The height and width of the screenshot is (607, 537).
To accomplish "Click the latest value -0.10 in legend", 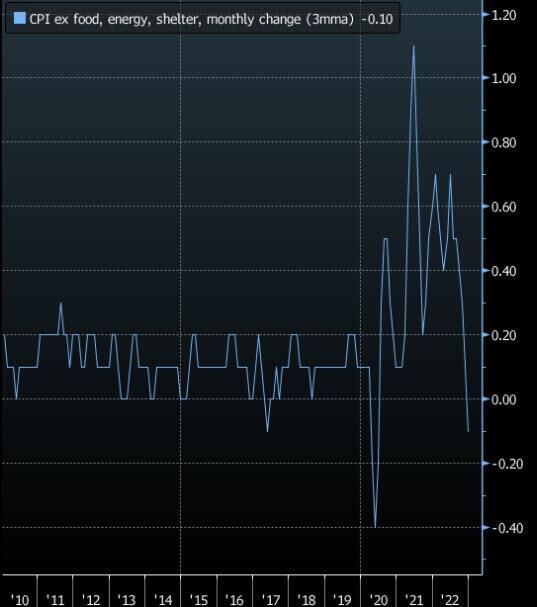I will [377, 19].
